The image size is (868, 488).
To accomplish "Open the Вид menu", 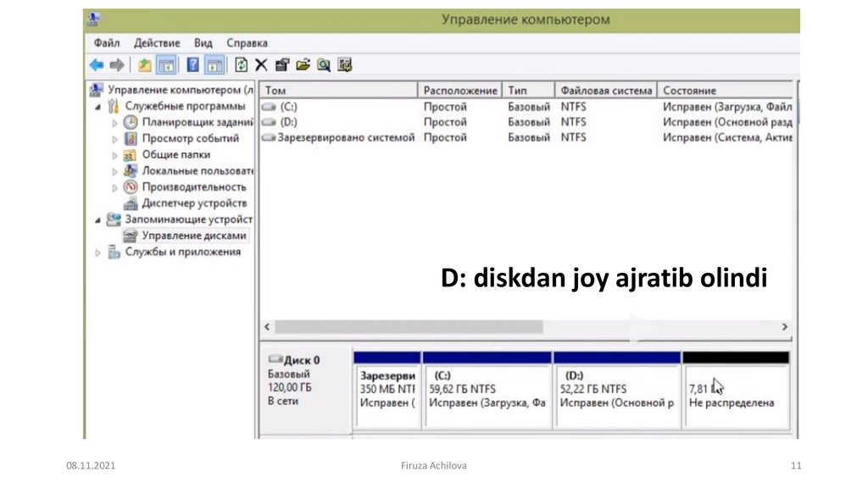I will [x=203, y=42].
